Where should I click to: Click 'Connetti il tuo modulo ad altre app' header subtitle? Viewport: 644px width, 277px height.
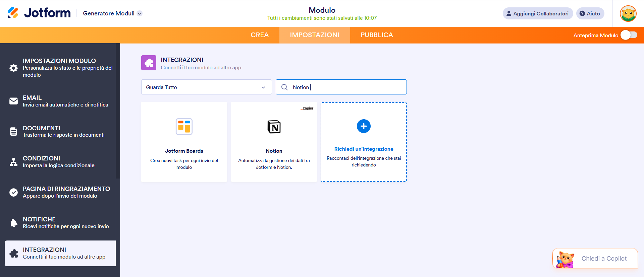point(201,68)
